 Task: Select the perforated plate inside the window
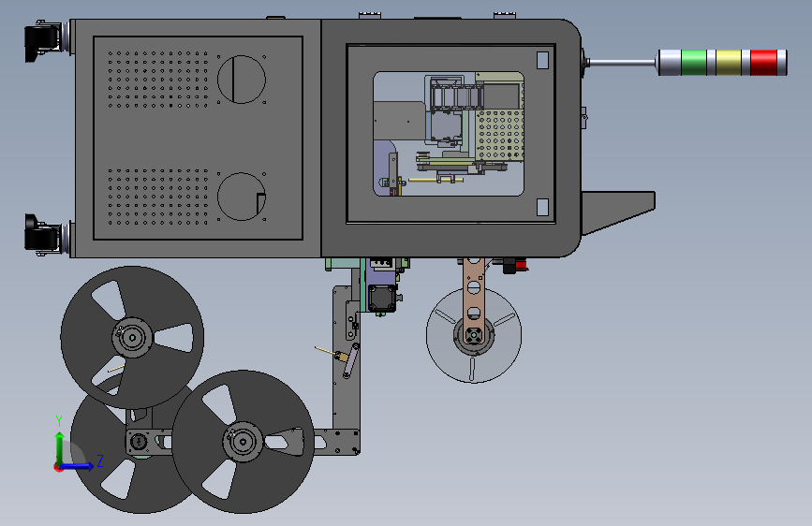[499, 135]
